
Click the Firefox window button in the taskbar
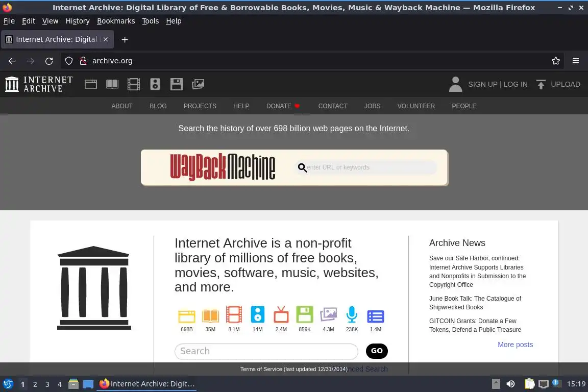(146, 384)
